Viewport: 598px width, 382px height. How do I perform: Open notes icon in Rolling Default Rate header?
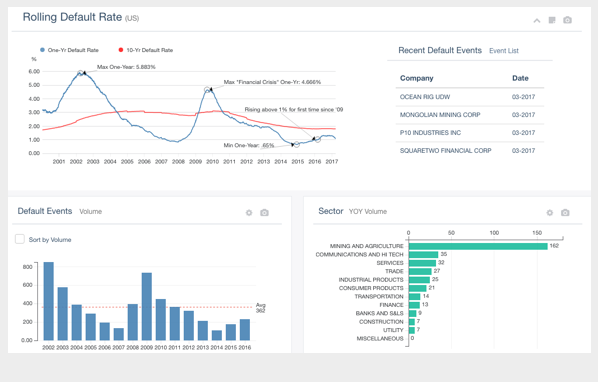[x=552, y=20]
